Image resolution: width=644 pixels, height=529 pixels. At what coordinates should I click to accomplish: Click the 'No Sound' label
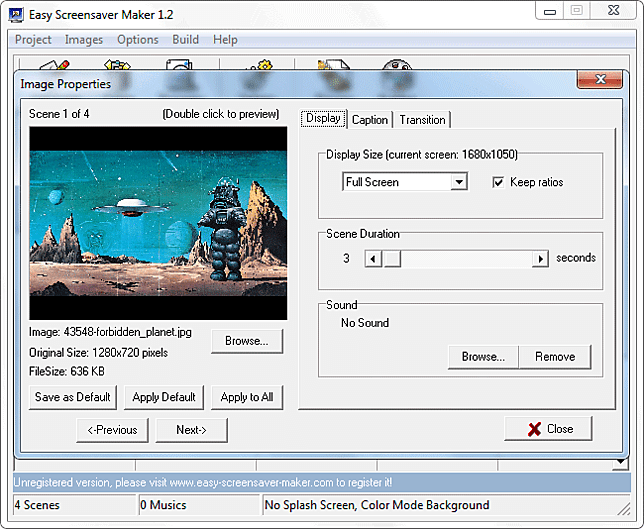pyautogui.click(x=365, y=323)
